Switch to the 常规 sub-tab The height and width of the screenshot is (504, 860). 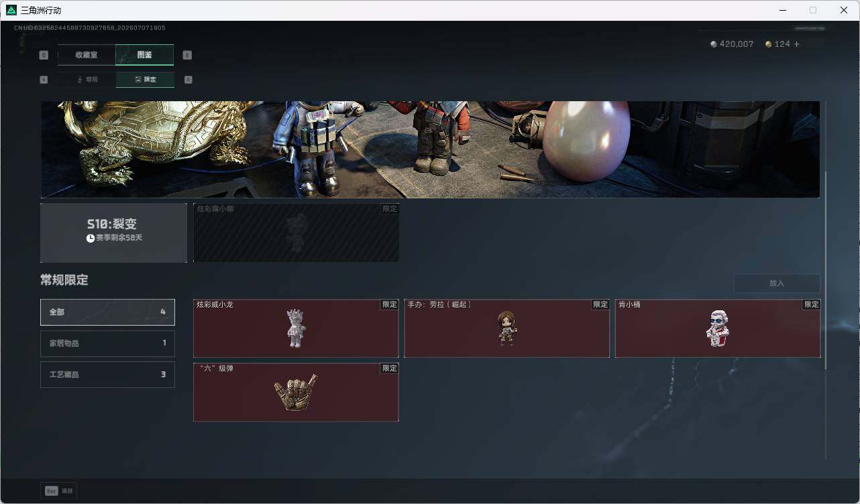click(87, 79)
